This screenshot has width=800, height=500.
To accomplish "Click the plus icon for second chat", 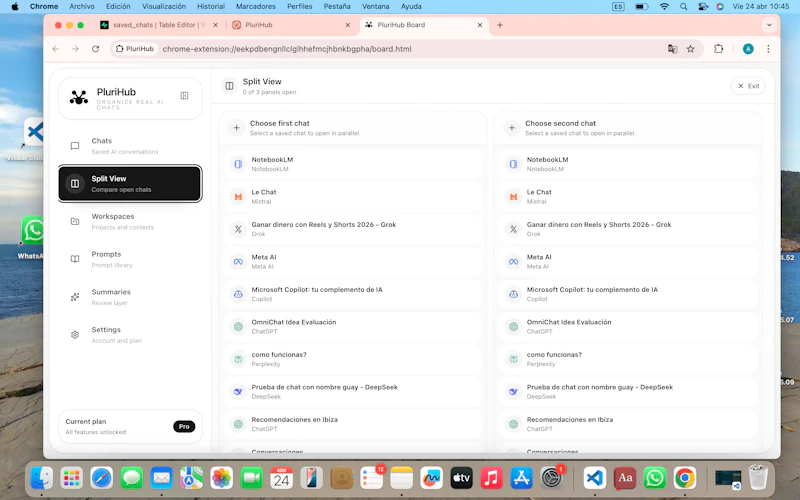I will click(511, 128).
